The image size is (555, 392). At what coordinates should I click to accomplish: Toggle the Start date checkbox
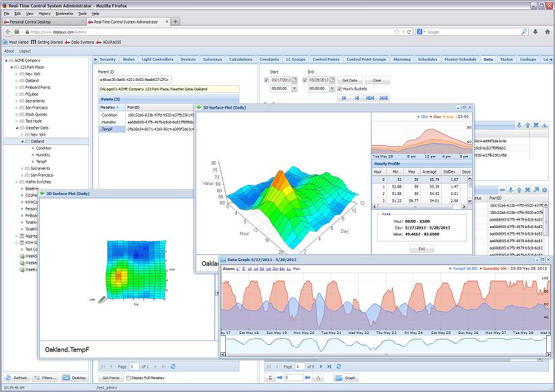pos(266,80)
